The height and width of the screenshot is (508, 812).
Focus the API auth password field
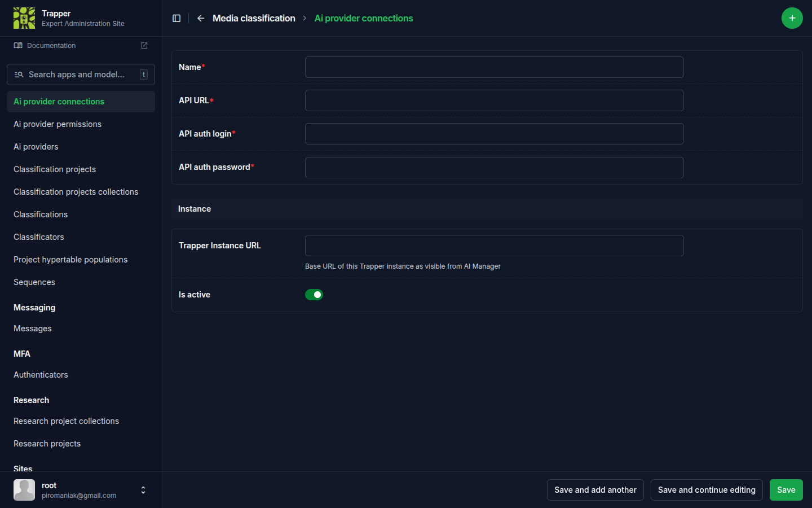[495, 168]
